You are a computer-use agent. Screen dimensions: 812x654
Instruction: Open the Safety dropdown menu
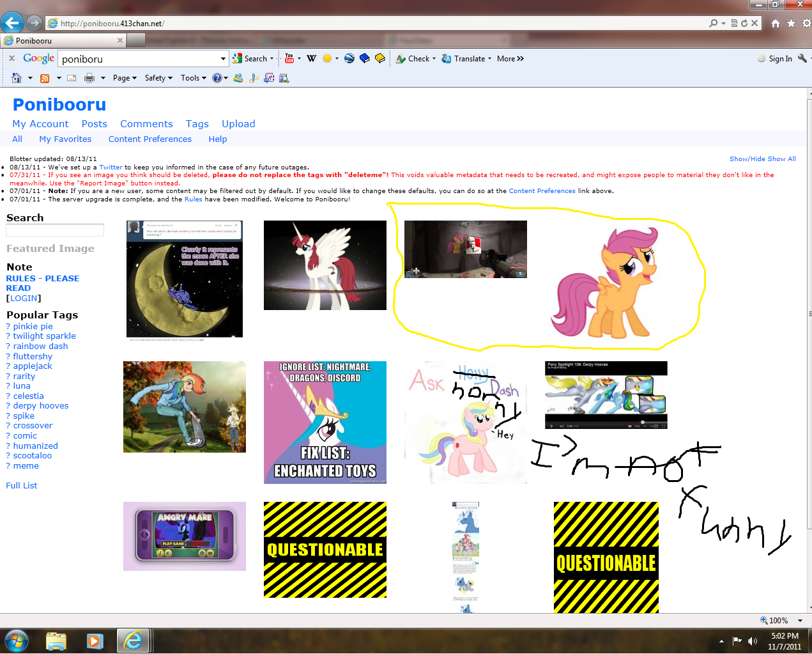click(158, 78)
